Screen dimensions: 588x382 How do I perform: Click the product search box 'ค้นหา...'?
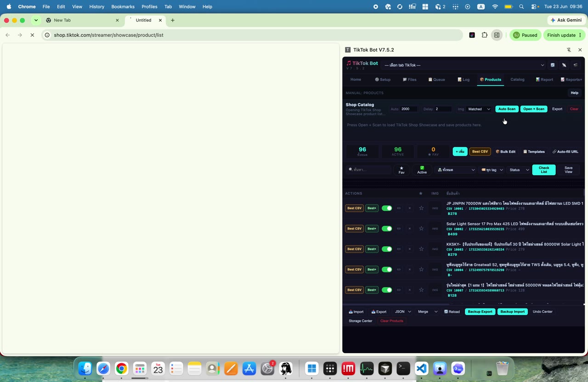(368, 170)
